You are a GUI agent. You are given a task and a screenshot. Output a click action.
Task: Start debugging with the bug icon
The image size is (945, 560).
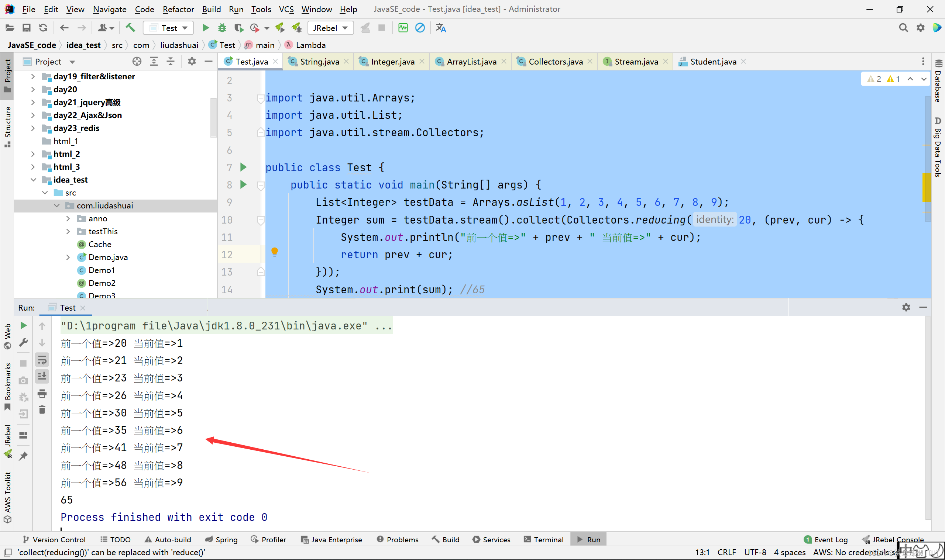222,28
